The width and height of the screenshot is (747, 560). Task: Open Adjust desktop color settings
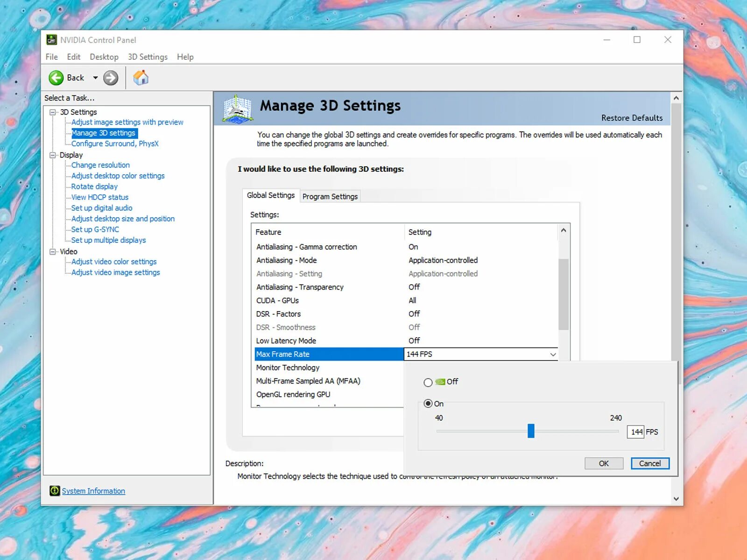pos(118,176)
